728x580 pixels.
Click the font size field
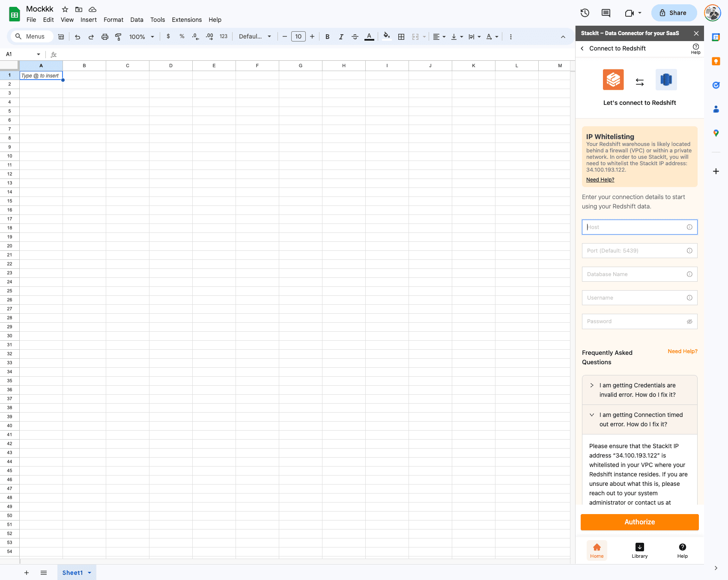click(298, 36)
